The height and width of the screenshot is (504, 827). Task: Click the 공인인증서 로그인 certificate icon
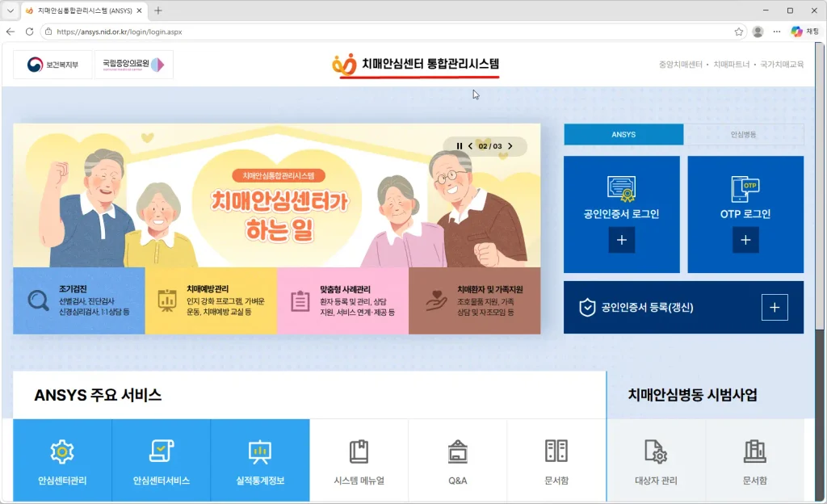[621, 189]
